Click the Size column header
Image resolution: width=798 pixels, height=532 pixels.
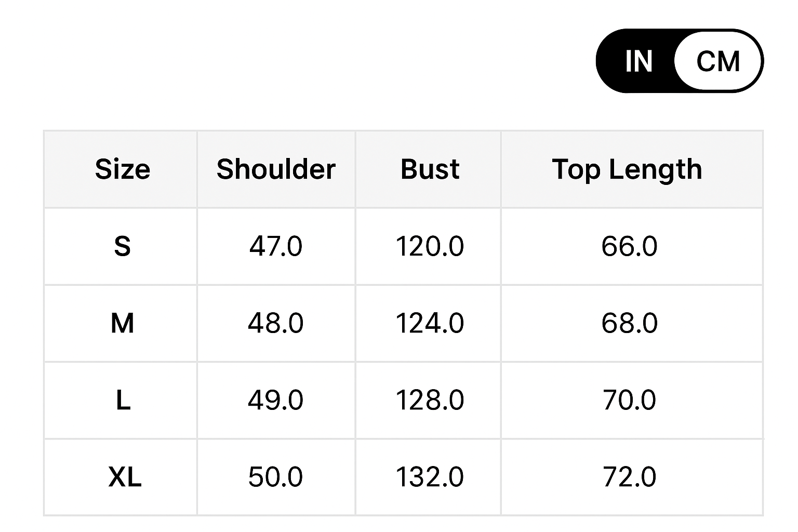[123, 169]
